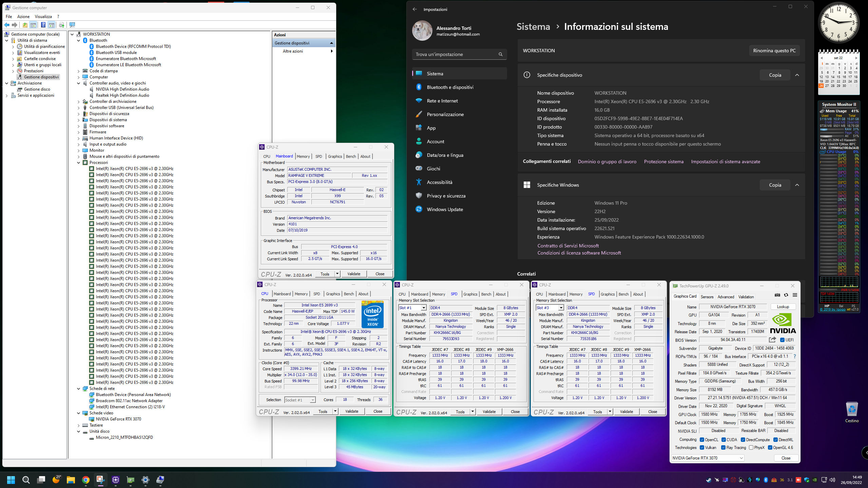868x488 pixels.
Task: Open Slot #1 memory slot dropdown
Action: pos(423,308)
